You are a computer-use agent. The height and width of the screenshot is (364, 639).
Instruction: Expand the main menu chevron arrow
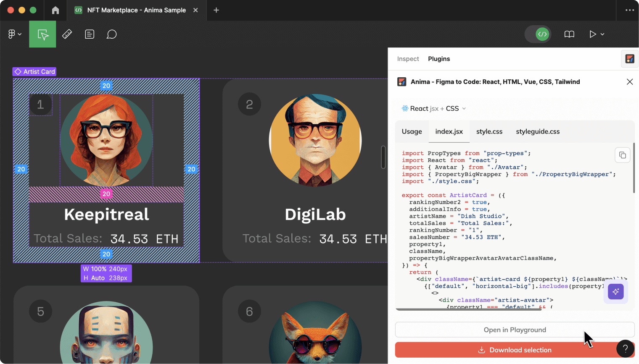tap(20, 34)
